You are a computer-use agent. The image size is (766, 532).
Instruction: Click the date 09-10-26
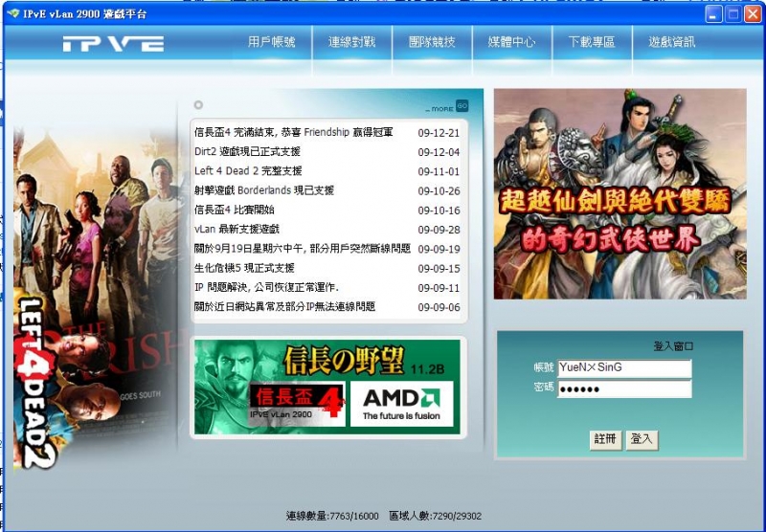click(439, 191)
